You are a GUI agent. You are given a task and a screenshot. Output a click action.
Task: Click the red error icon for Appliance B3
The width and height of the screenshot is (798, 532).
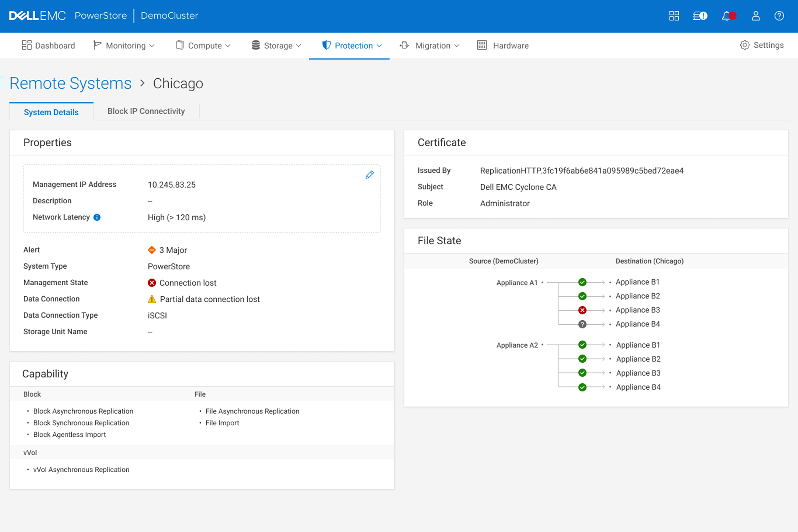582,310
